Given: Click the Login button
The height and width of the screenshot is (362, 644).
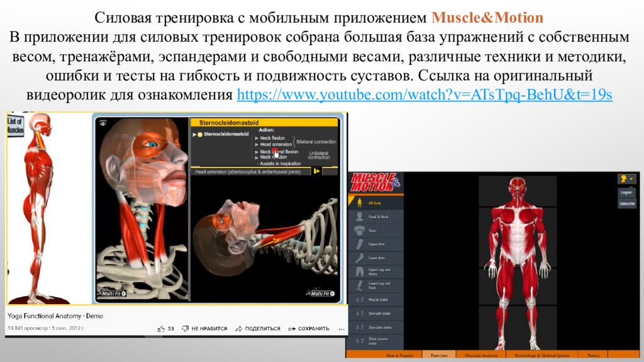Looking at the screenshot, I should point(627,192).
